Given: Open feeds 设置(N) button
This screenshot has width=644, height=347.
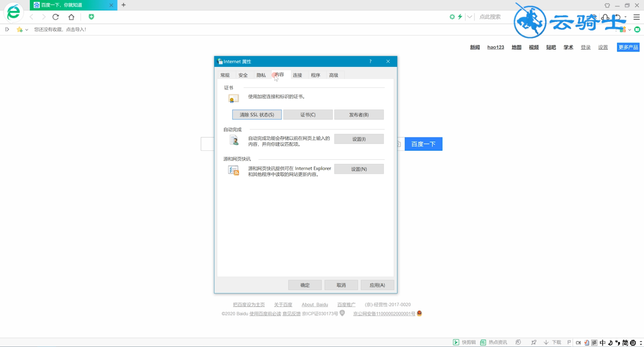Looking at the screenshot, I should pos(359,169).
